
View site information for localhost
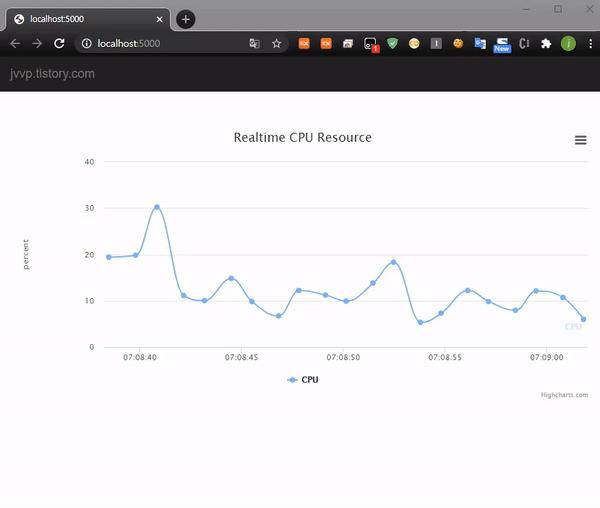click(86, 44)
